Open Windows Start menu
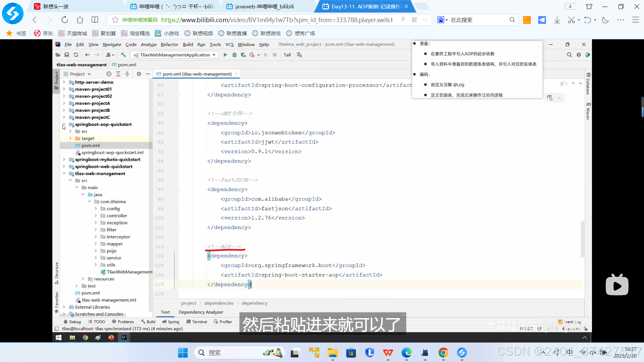The image size is (644, 362). (183, 353)
